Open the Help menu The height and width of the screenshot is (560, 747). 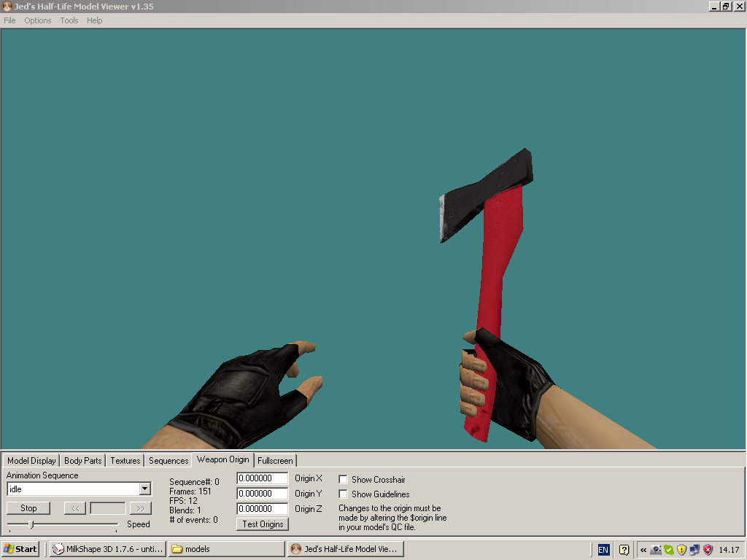click(94, 20)
